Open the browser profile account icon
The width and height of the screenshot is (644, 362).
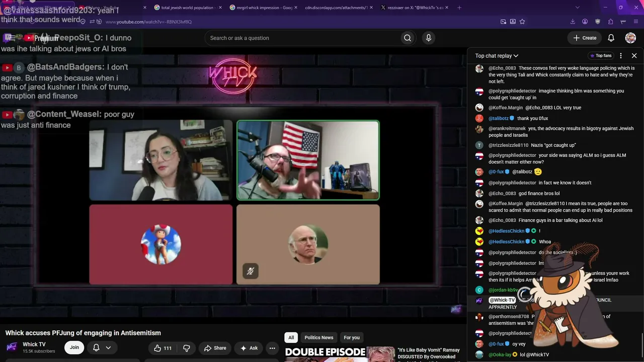tap(585, 22)
